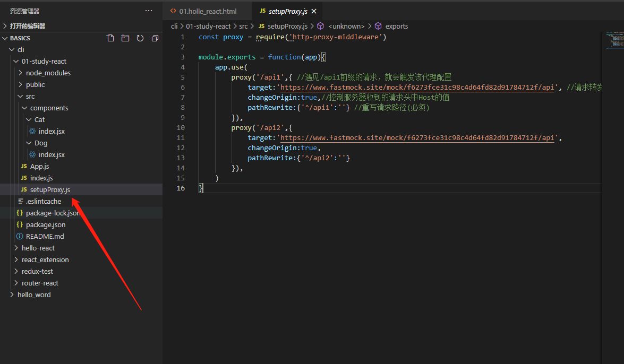Expand the hello-react folder
Screen dimensions: 624x364
click(x=16, y=248)
